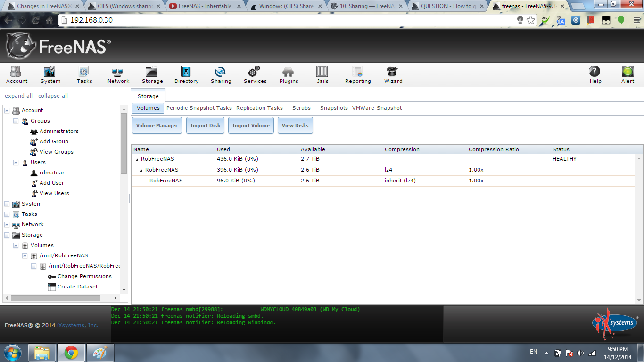644x362 pixels.
Task: Click the horizontal scrollbar of the tree
Action: click(56, 298)
